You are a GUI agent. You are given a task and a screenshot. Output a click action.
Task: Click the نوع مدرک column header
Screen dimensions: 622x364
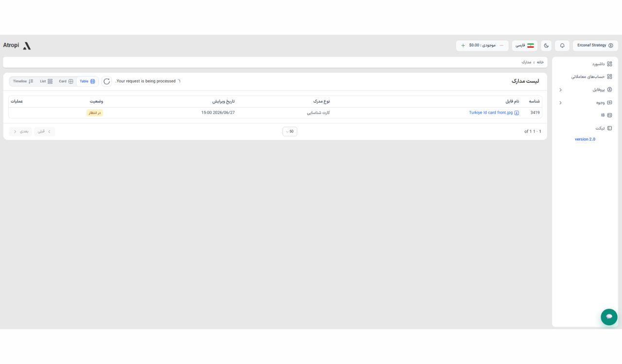coord(321,101)
